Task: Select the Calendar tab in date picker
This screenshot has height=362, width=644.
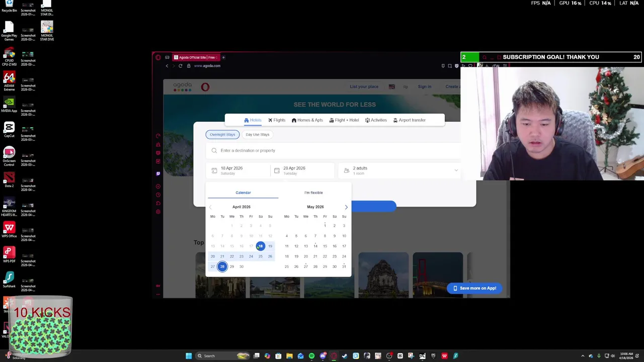Action: point(243,193)
